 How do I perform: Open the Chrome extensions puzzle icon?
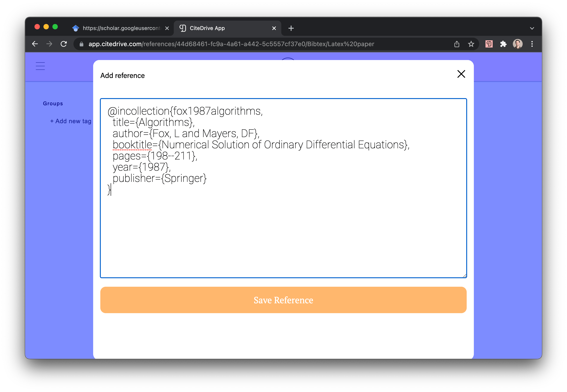(x=503, y=44)
